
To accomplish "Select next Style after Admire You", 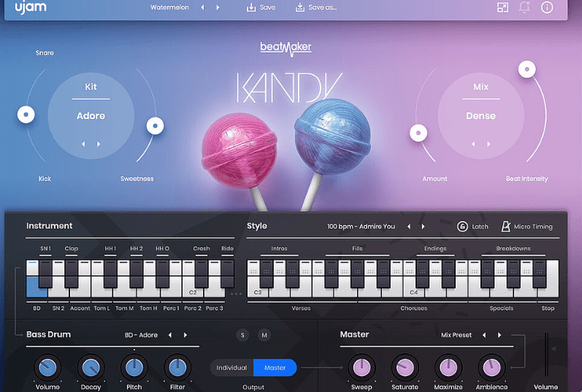I will 423,226.
